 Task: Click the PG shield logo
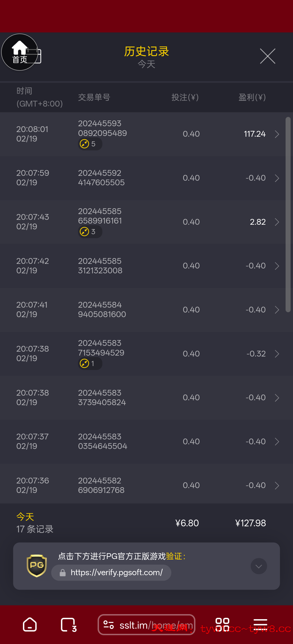tap(37, 566)
